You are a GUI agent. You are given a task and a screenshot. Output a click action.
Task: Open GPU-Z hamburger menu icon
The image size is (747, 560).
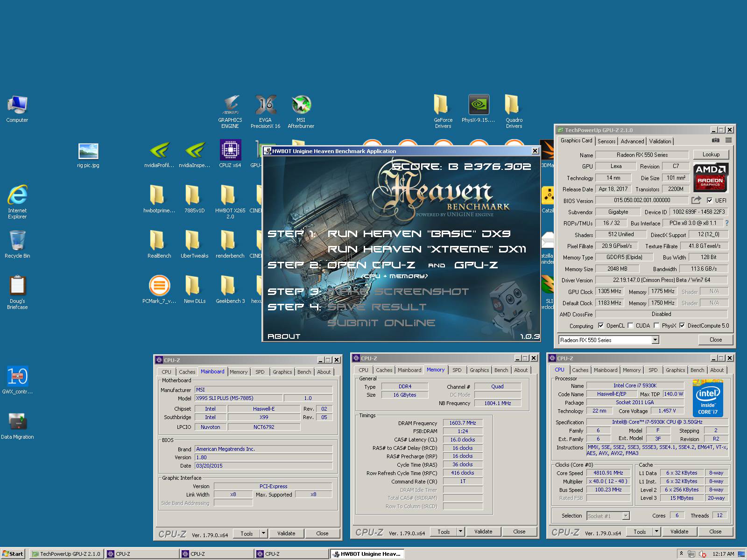click(728, 140)
